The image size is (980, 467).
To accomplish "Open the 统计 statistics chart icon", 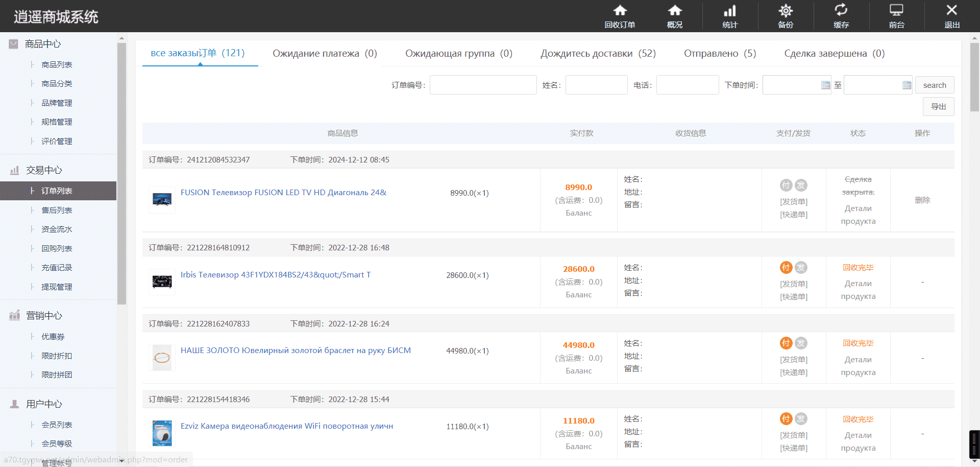I will point(730,11).
